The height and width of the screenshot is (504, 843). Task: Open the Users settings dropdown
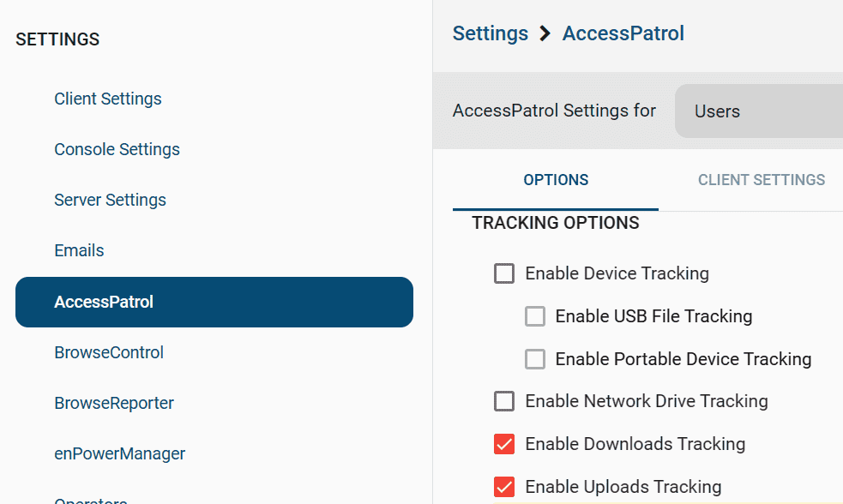[x=759, y=111]
